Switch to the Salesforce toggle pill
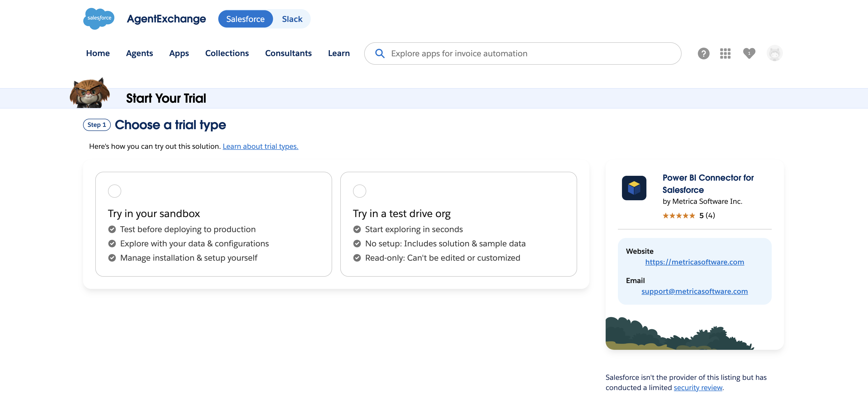 click(245, 19)
